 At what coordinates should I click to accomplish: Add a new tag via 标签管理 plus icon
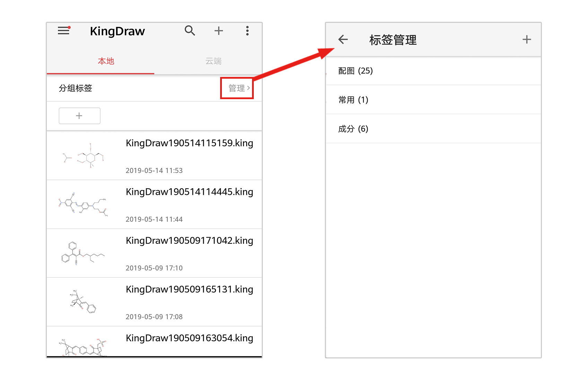(527, 40)
